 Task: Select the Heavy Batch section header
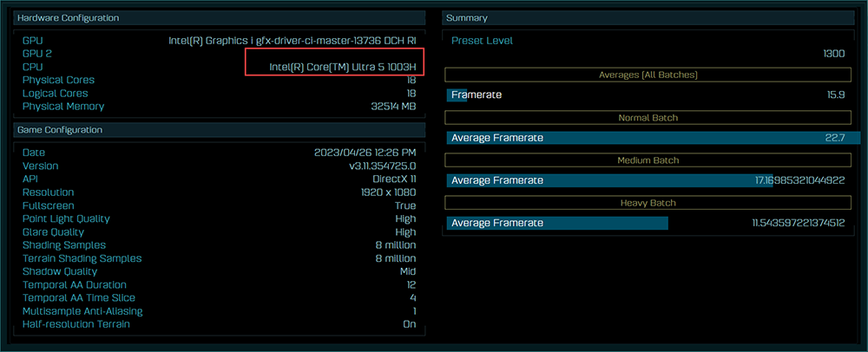[648, 203]
